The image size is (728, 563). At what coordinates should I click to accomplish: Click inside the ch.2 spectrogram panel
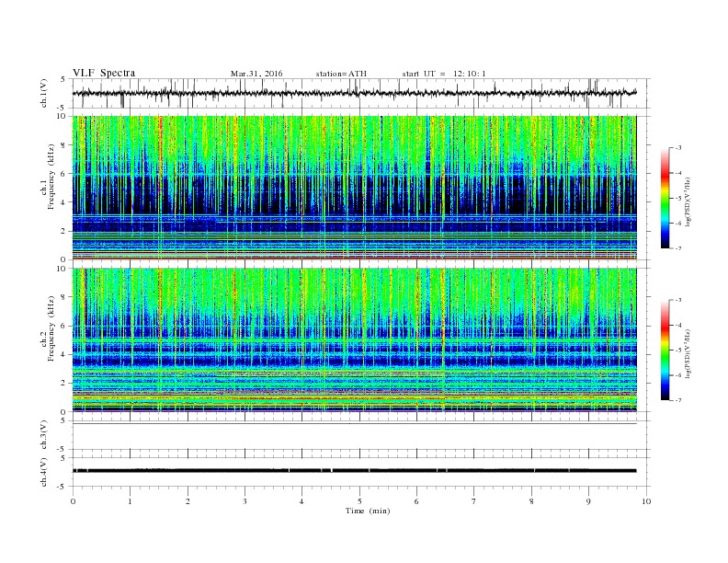pyautogui.click(x=354, y=339)
